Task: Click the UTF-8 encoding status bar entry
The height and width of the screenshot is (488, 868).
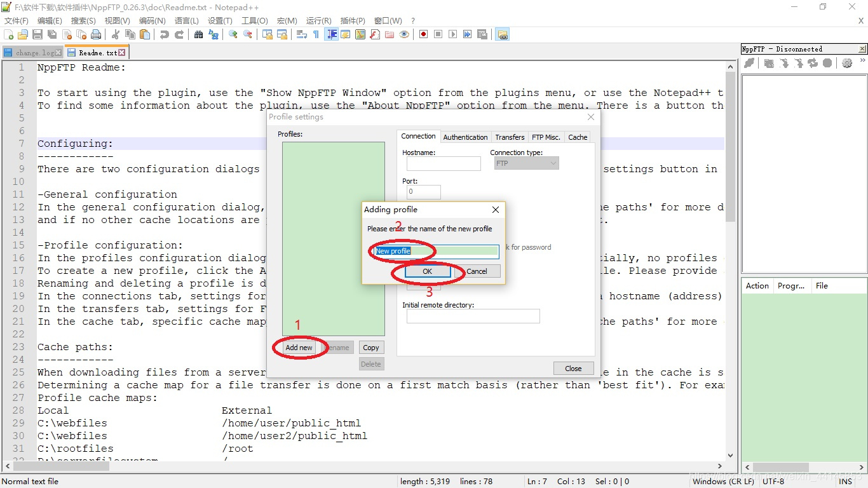Action: click(773, 482)
